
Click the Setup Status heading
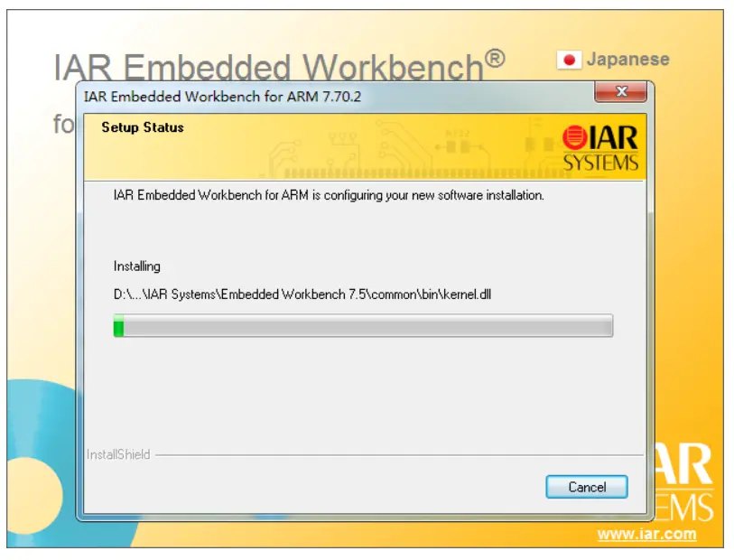[x=143, y=127]
